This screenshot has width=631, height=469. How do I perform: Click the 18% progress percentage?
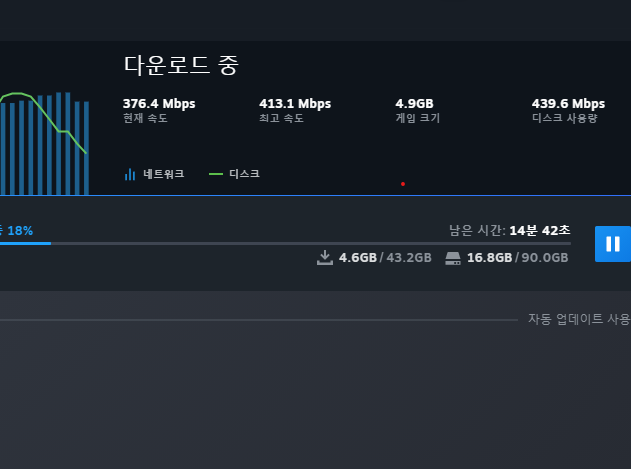(20, 230)
